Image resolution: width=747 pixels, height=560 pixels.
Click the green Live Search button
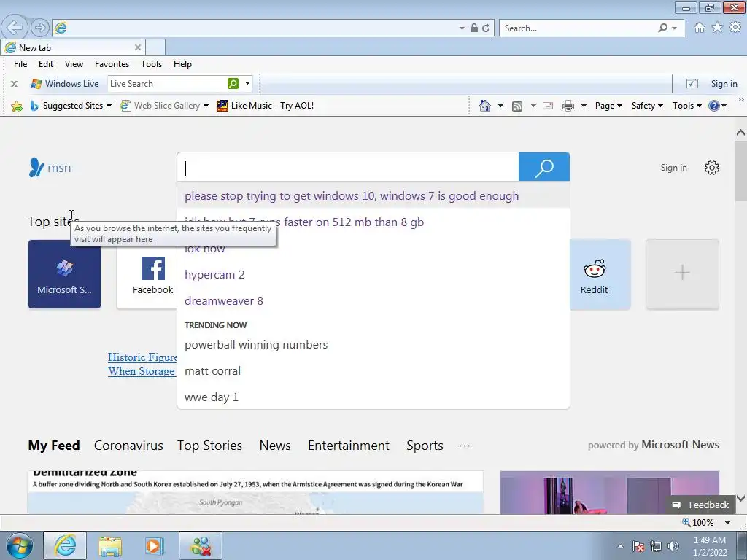pyautogui.click(x=233, y=84)
